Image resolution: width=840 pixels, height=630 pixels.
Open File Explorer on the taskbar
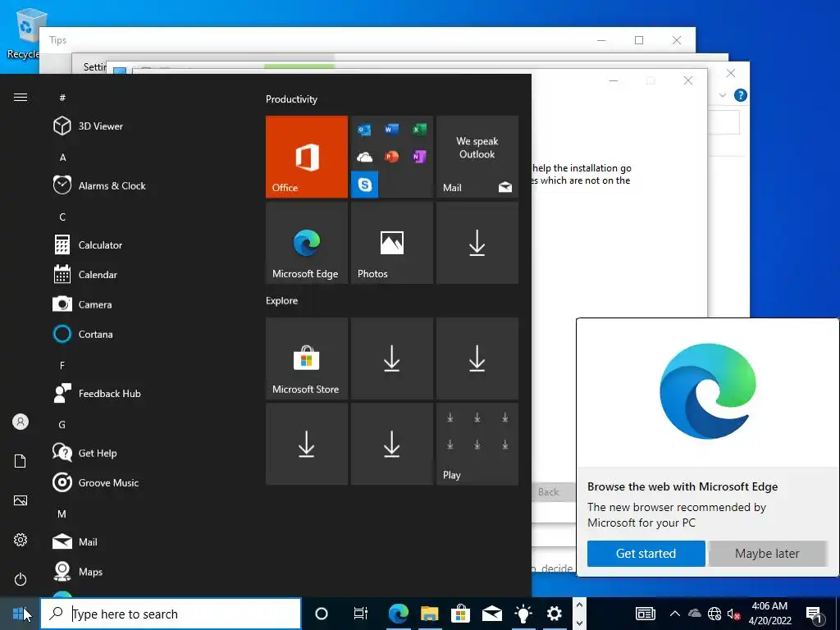coord(429,614)
